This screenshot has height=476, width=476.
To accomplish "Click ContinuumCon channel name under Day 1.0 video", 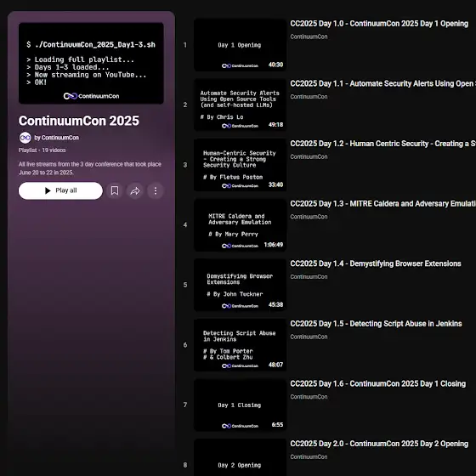I will [x=309, y=37].
